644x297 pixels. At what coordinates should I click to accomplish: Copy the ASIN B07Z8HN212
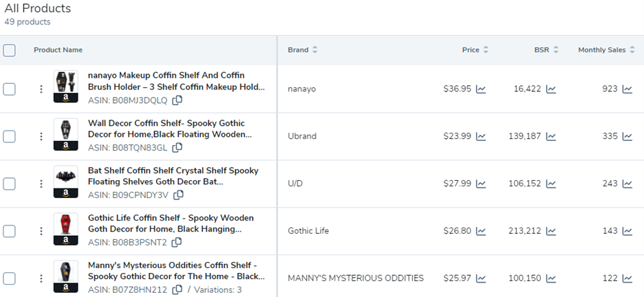click(177, 289)
